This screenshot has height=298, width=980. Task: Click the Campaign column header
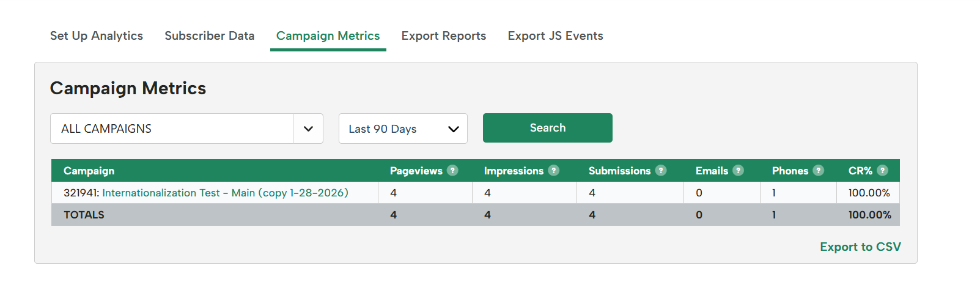89,171
